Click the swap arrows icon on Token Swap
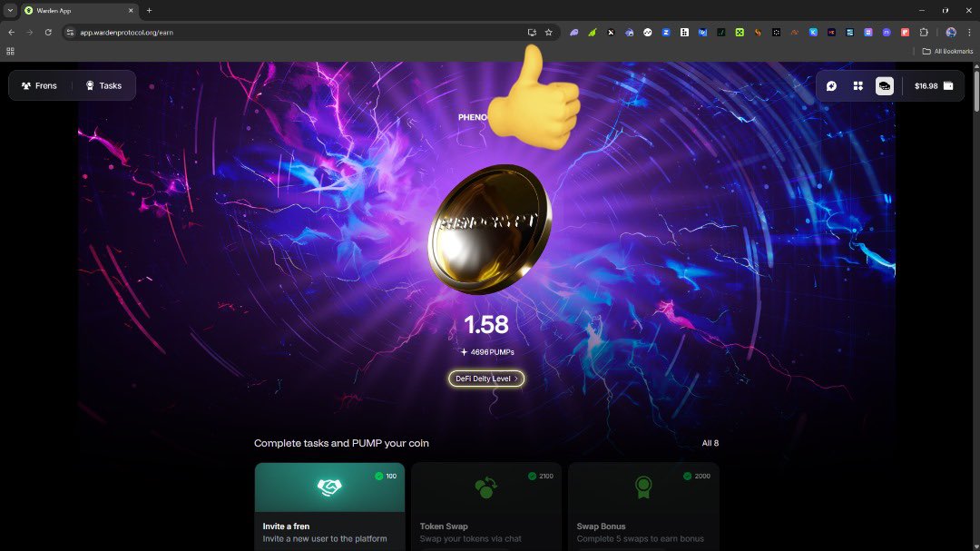The width and height of the screenshot is (980, 551). 486,487
